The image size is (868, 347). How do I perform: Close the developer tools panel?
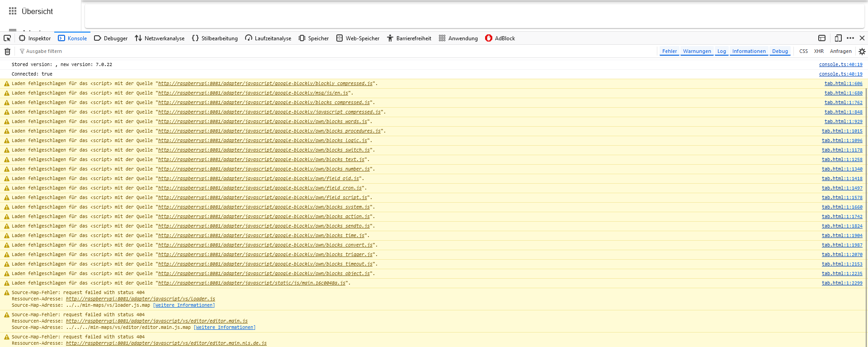point(862,38)
